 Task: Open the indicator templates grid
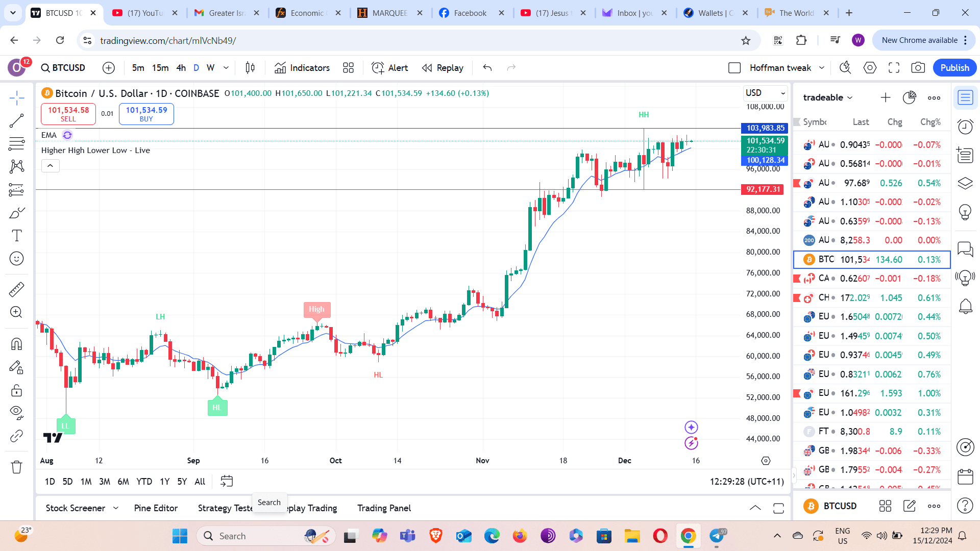point(349,68)
